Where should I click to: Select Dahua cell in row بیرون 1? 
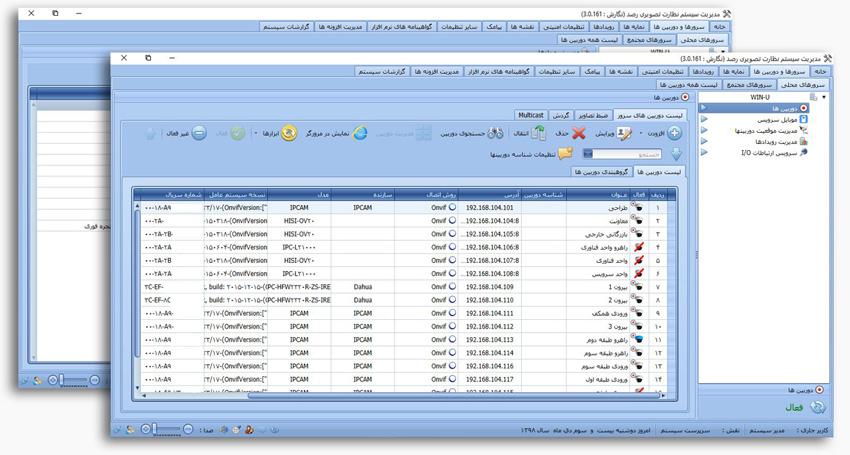pos(363,287)
